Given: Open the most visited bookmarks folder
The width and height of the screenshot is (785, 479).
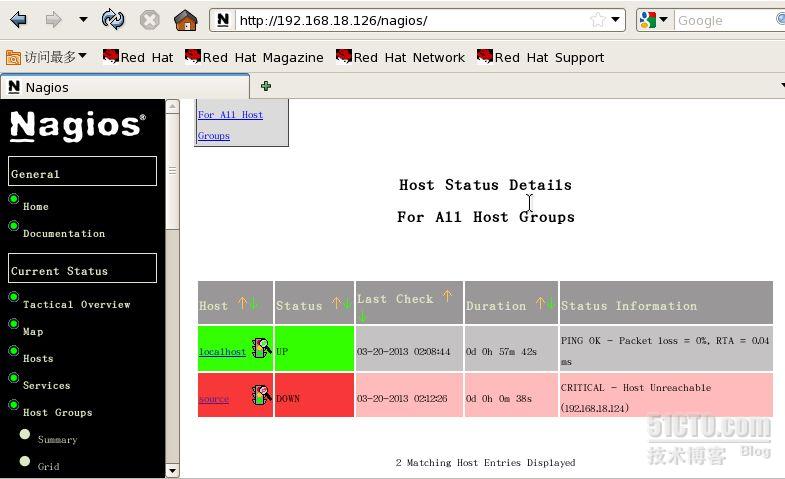Looking at the screenshot, I should point(46,57).
